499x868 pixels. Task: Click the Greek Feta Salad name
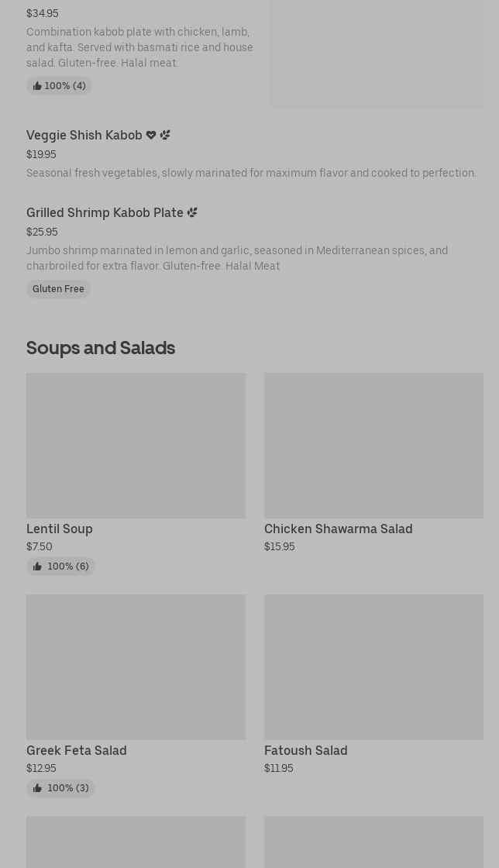(77, 750)
